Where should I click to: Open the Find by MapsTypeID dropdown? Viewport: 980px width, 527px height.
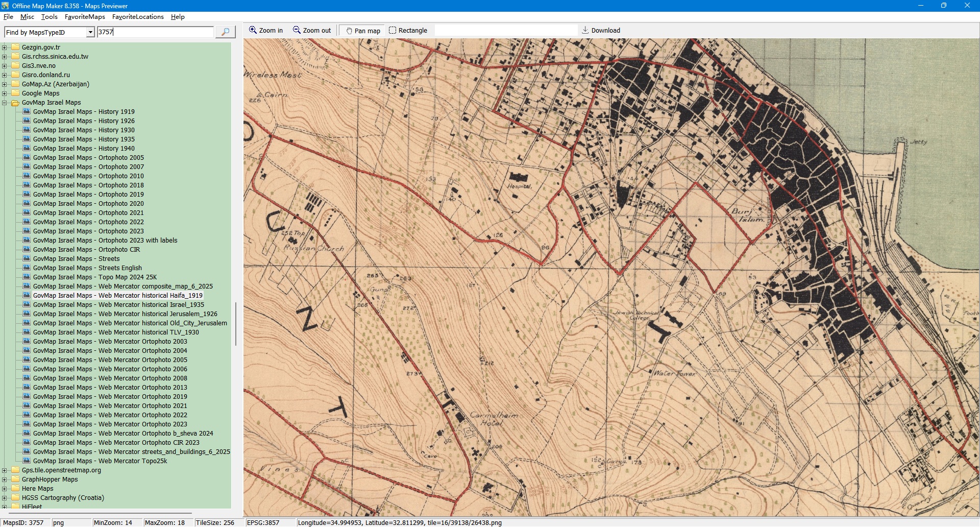[x=90, y=32]
